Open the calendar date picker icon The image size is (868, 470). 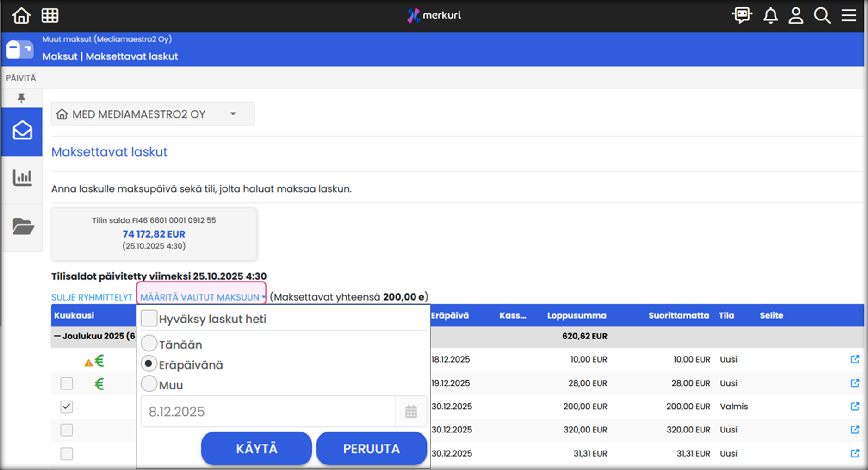(x=411, y=411)
